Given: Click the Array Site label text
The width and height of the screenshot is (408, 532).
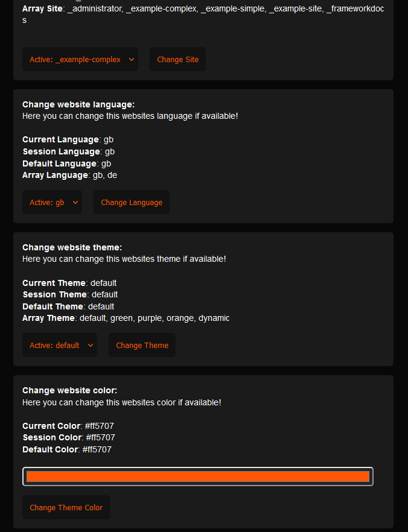Looking at the screenshot, I should pos(42,9).
